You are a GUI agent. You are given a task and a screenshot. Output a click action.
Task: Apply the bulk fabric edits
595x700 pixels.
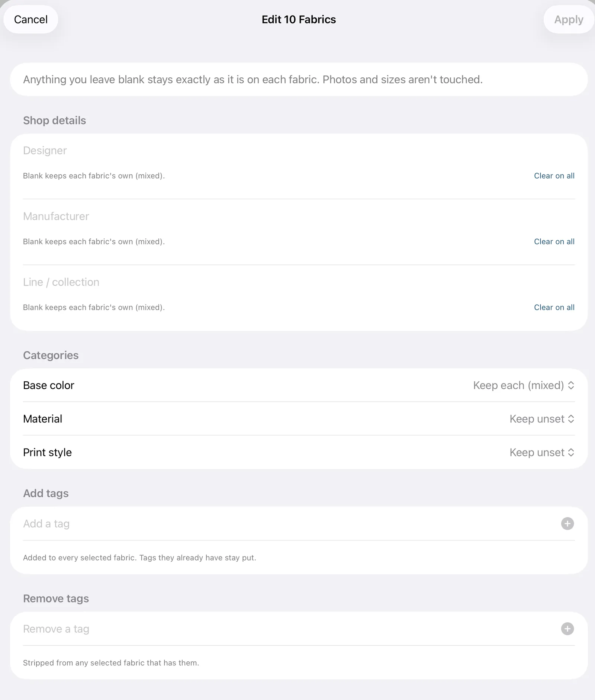point(569,19)
